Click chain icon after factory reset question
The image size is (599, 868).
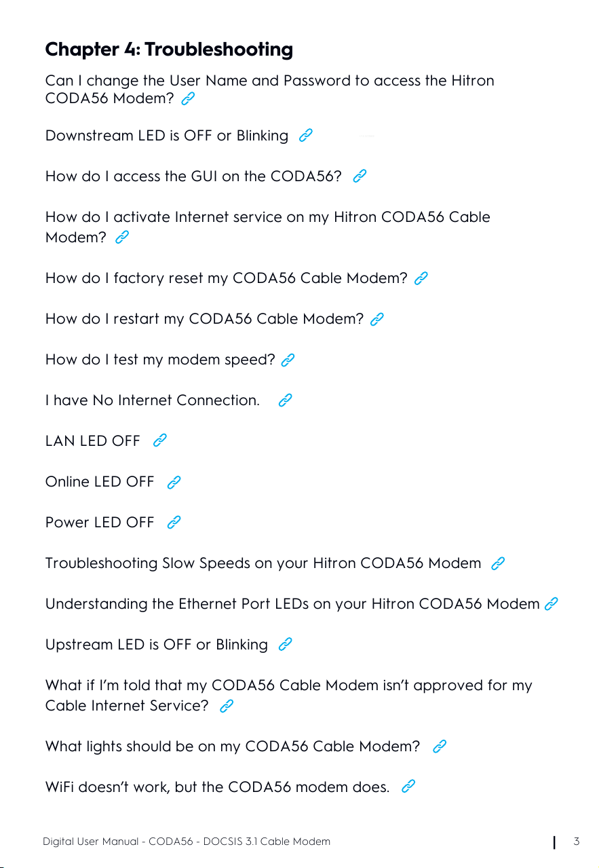[x=421, y=278]
